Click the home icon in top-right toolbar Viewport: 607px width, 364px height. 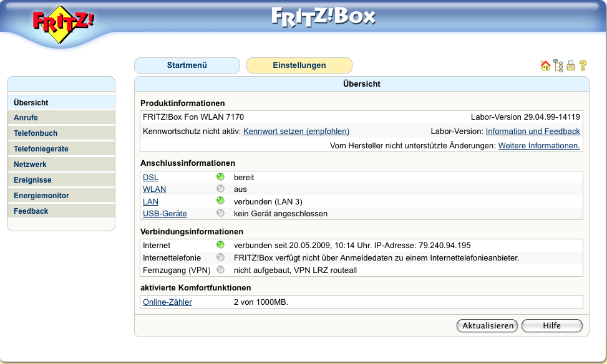pos(545,65)
